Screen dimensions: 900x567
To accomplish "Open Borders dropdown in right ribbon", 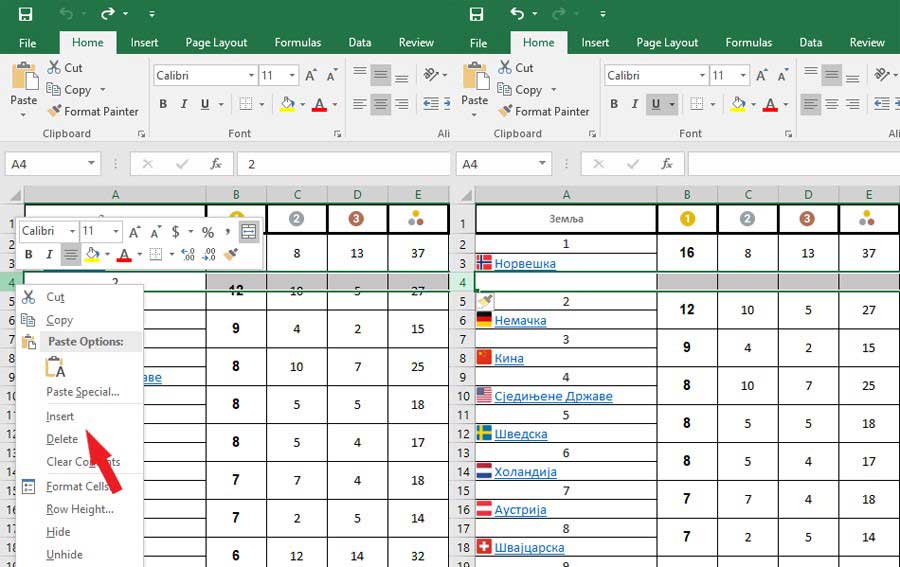I will pyautogui.click(x=713, y=104).
